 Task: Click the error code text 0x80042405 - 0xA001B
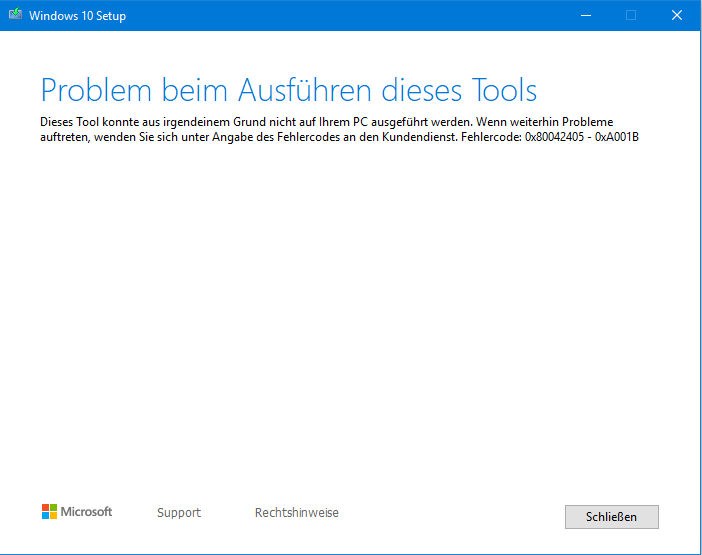point(582,137)
